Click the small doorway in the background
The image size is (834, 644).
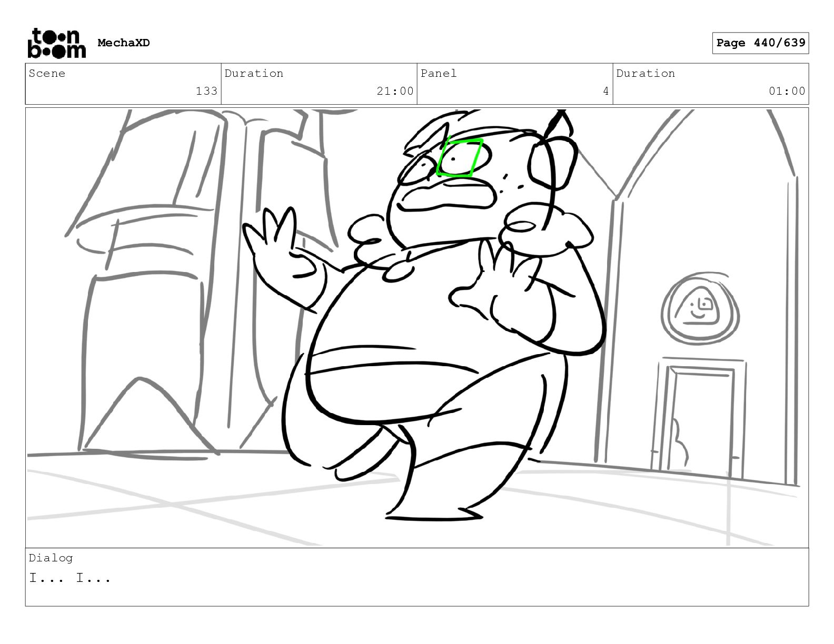tap(700, 419)
